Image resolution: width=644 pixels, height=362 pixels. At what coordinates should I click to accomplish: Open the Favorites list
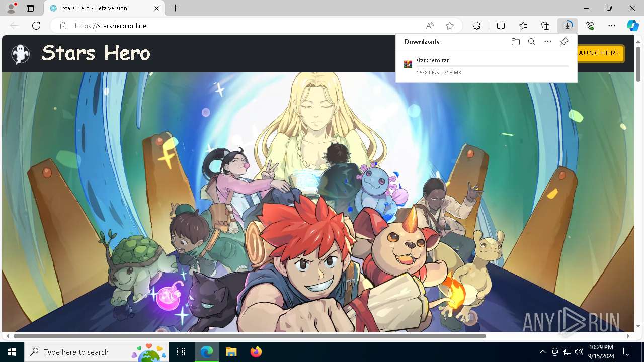click(523, 26)
